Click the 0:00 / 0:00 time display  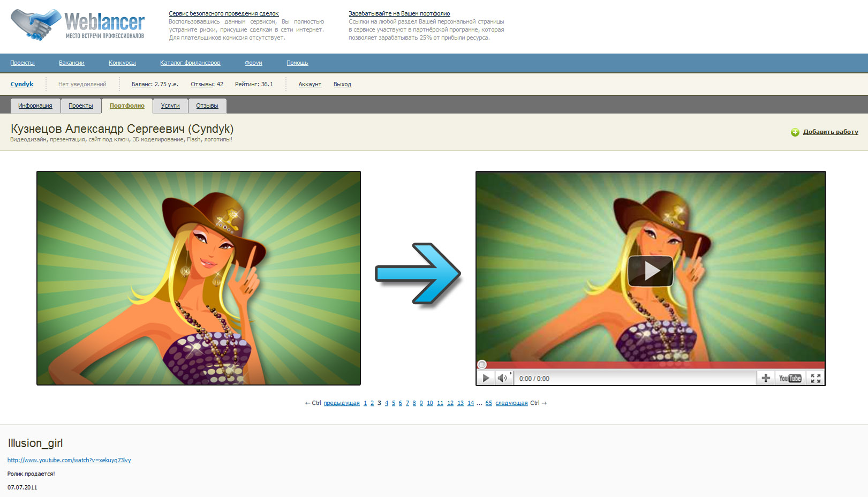tap(534, 379)
